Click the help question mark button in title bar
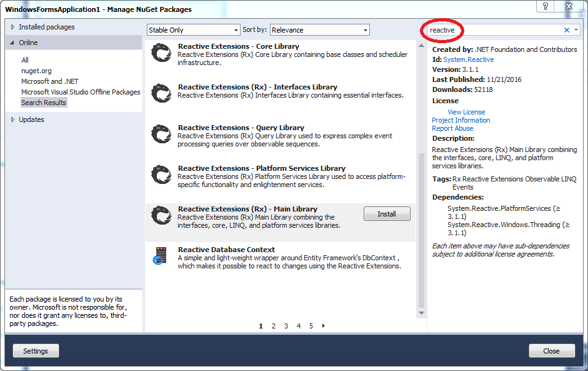This screenshot has width=588, height=371. point(546,6)
